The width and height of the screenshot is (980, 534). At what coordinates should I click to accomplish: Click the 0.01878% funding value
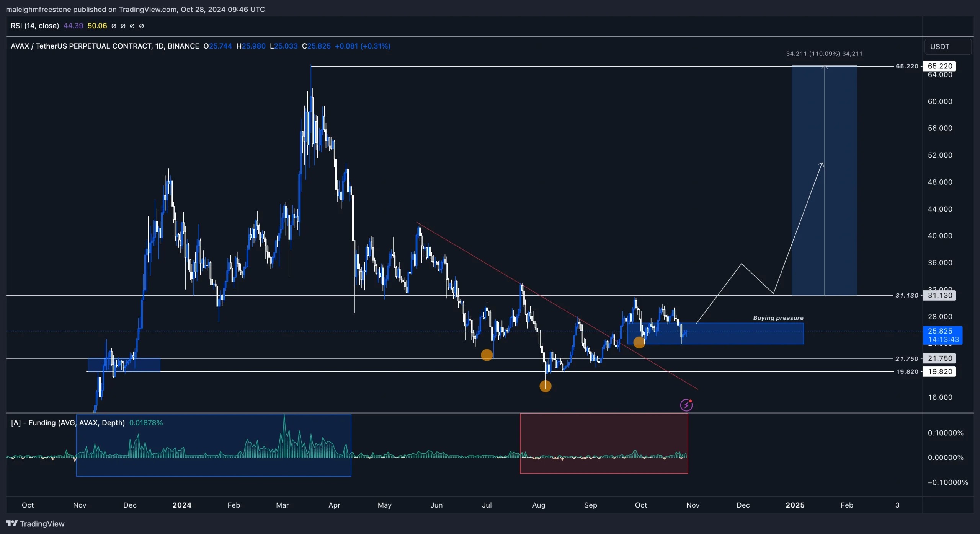147,423
